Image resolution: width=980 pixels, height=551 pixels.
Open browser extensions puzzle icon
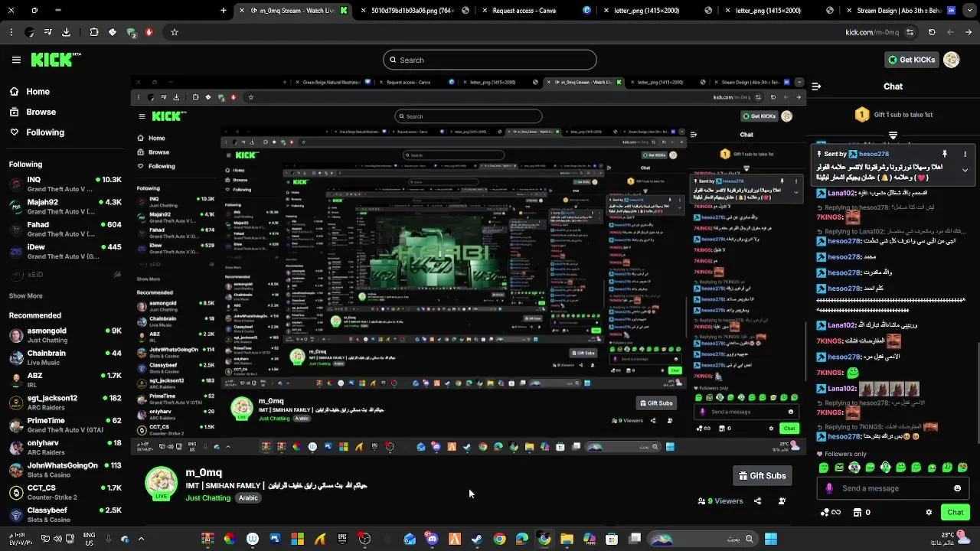[x=93, y=32]
